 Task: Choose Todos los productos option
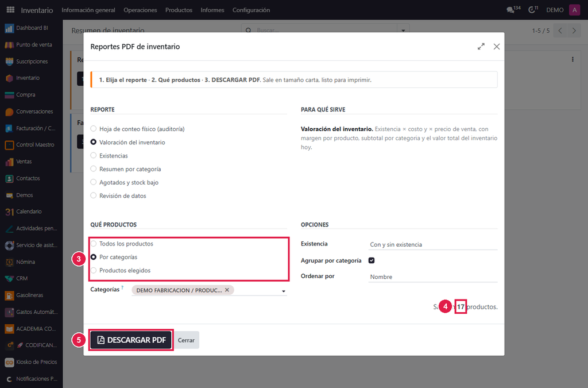click(x=94, y=244)
